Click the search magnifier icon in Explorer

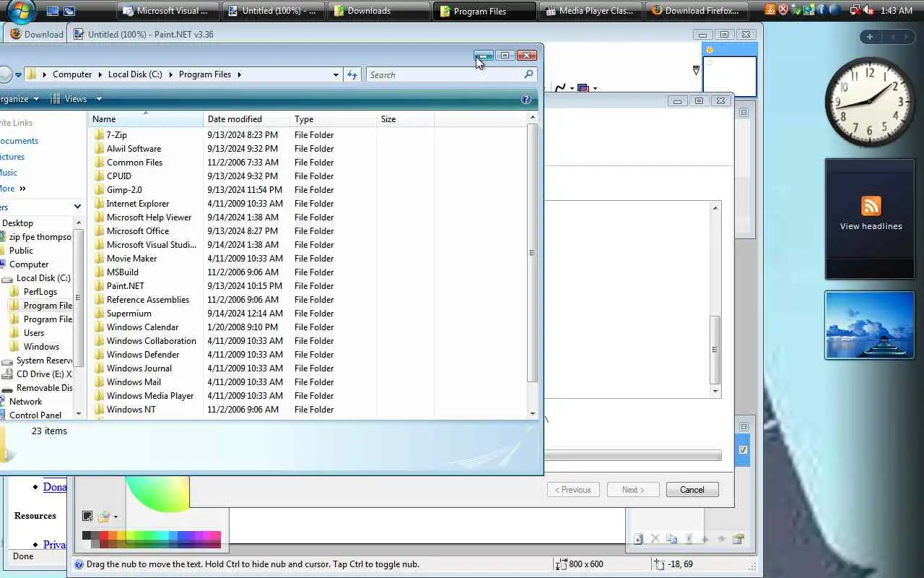(528, 74)
